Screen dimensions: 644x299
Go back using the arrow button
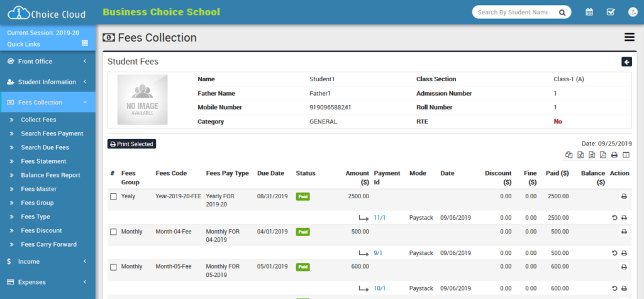626,62
